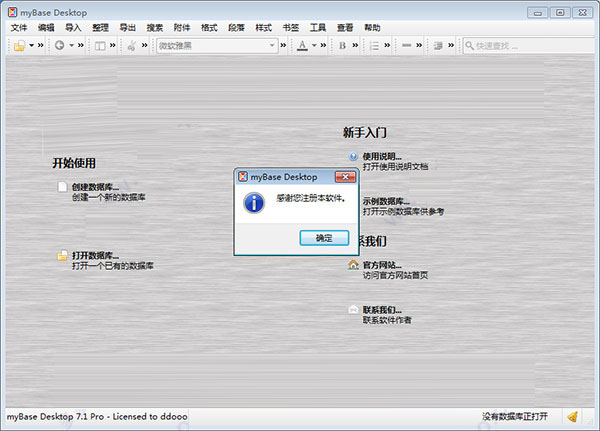600x431 pixels.
Task: Click the font color A icon
Action: click(302, 46)
